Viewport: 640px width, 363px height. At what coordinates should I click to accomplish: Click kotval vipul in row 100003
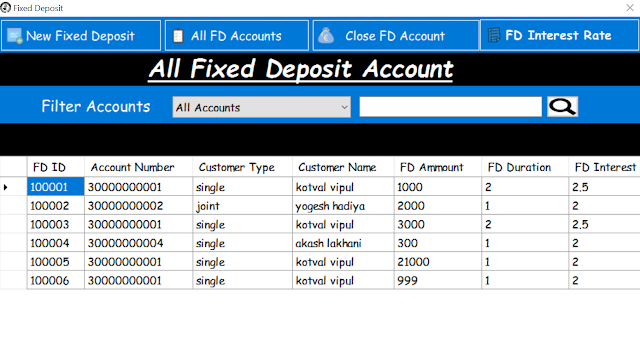click(x=343, y=224)
